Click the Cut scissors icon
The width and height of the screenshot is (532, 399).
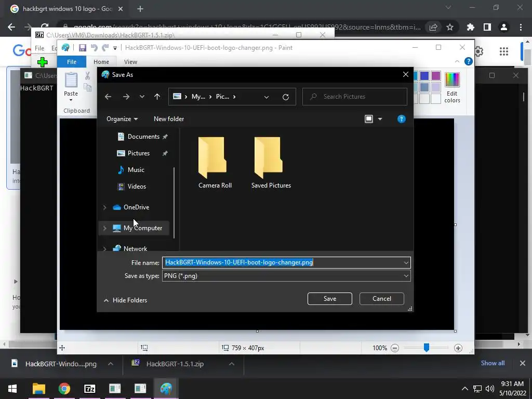[x=87, y=76]
